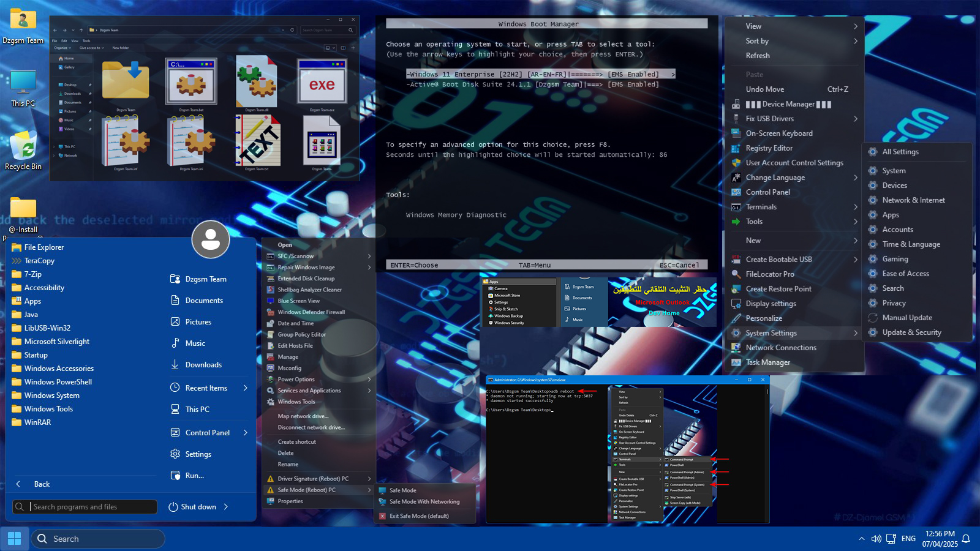Click the taskbar Search box
Viewport: 980px width, 551px height.
coord(98,539)
